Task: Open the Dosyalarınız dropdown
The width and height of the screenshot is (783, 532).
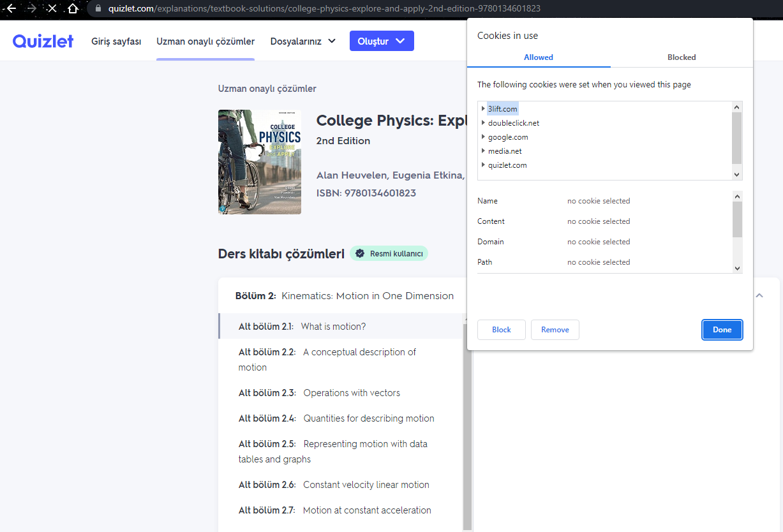Action: pos(302,41)
